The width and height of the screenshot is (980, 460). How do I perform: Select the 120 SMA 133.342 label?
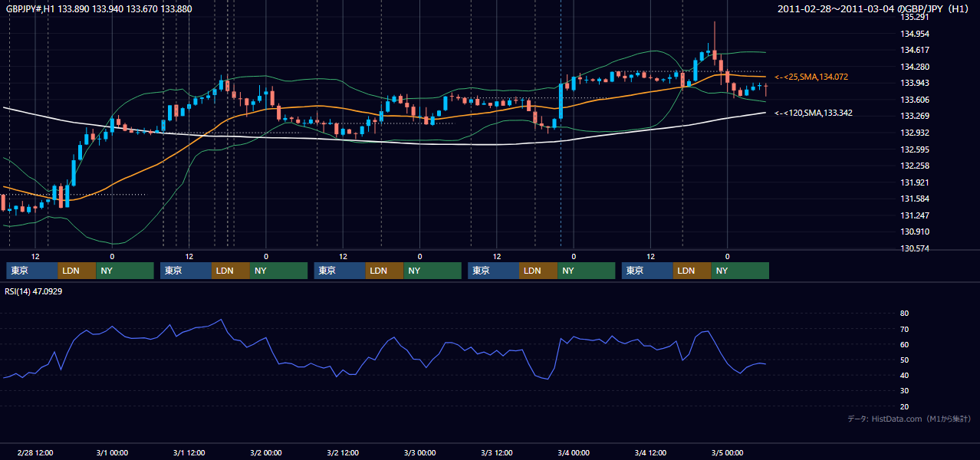[x=814, y=113]
